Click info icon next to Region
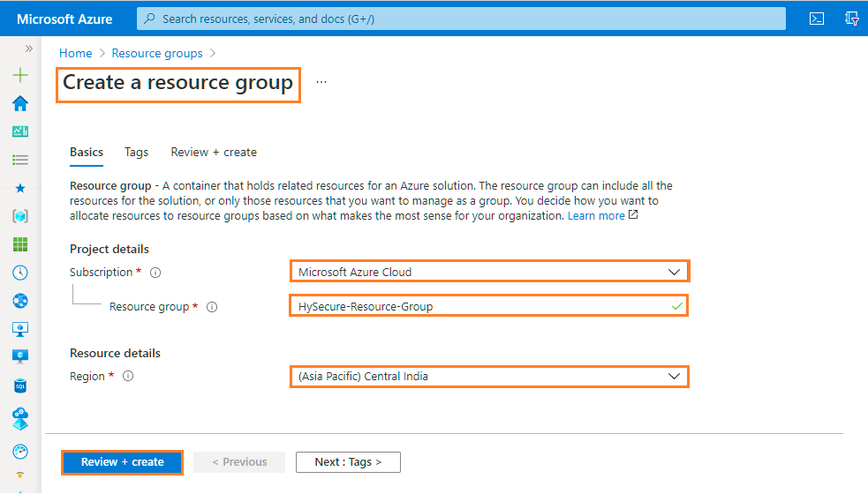Viewport: 868px width, 494px height. point(128,376)
